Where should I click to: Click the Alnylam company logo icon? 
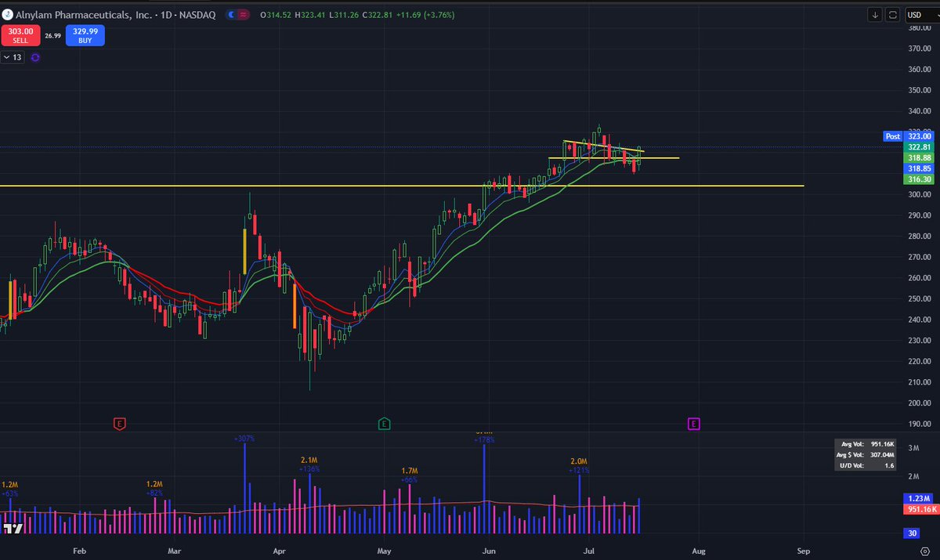(6, 14)
